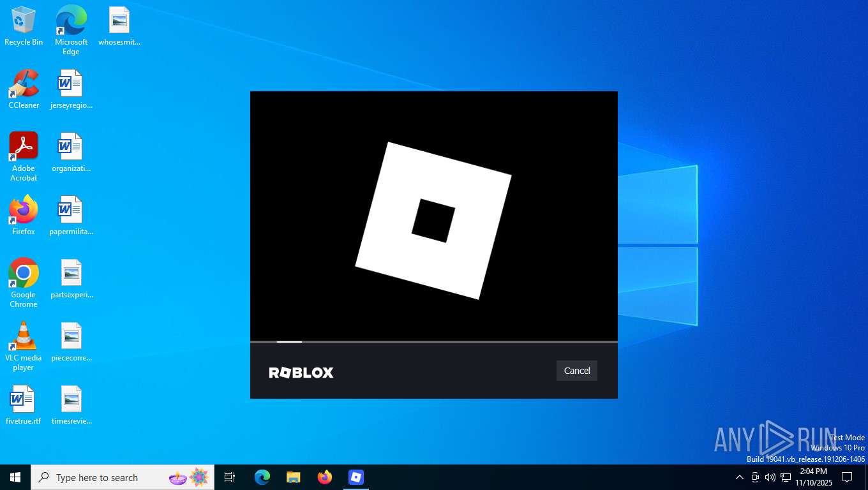The width and height of the screenshot is (868, 490).
Task: Open Meet Now tray icon
Action: point(755,477)
